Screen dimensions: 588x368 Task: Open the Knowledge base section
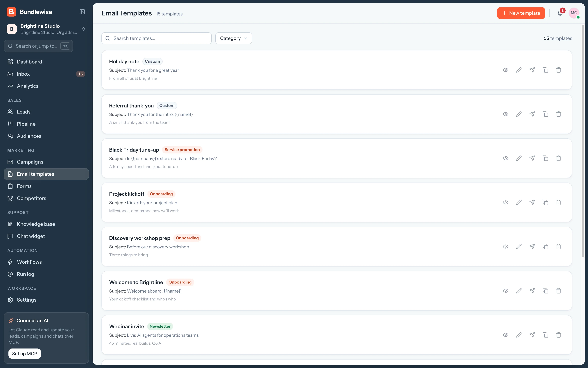point(46,224)
